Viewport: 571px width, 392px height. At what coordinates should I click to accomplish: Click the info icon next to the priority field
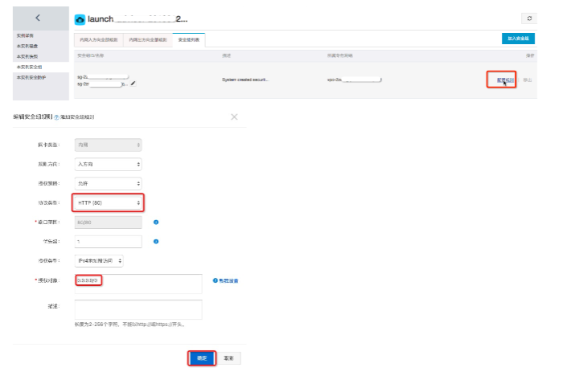156,242
